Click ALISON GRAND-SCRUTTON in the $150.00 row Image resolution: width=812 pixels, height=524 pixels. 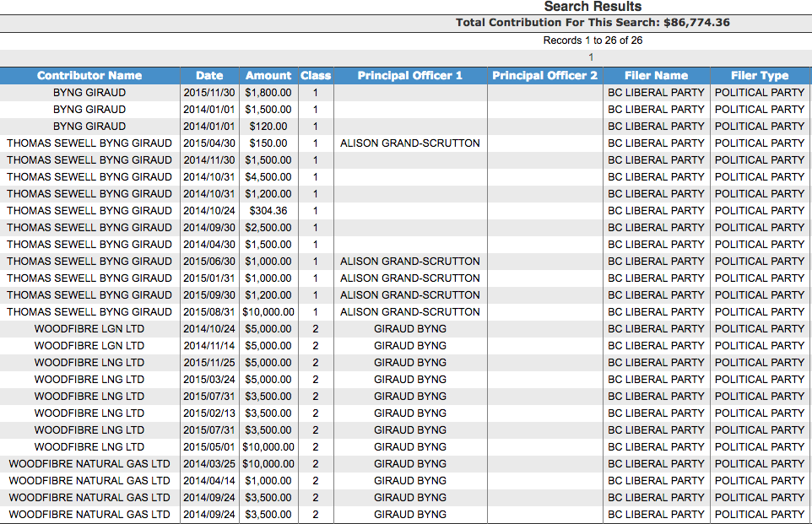coord(410,143)
